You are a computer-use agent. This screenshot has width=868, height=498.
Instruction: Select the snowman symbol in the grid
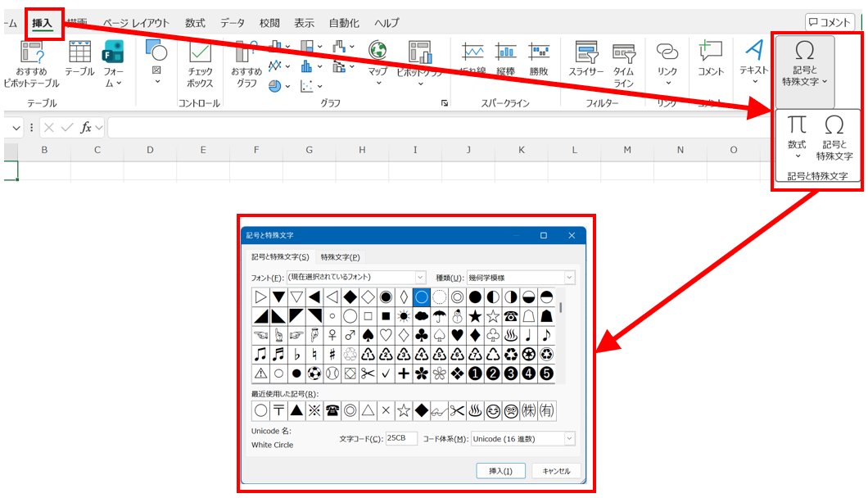click(x=456, y=316)
